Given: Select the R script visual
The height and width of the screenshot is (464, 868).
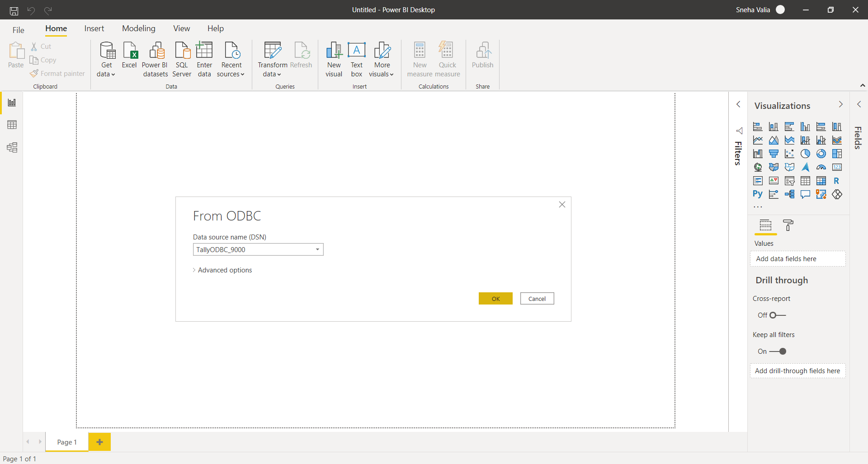Looking at the screenshot, I should click(837, 181).
